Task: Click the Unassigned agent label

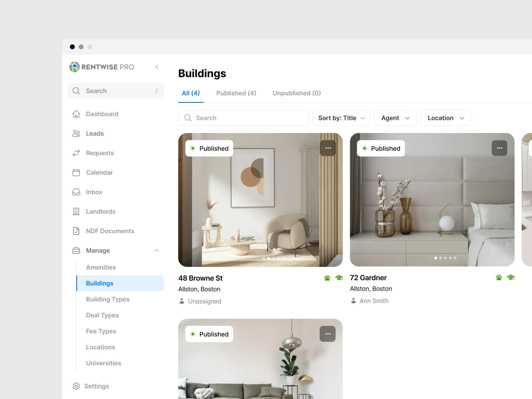Action: (x=204, y=301)
